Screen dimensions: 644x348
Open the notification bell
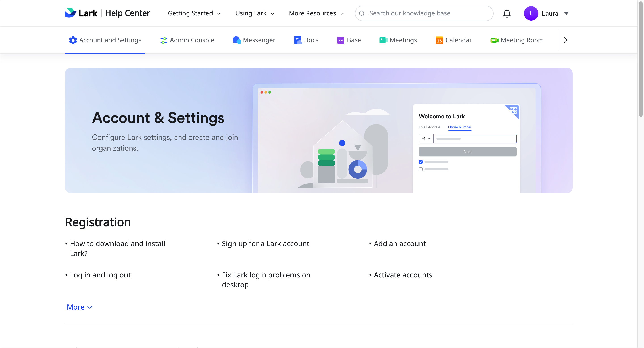tap(507, 13)
